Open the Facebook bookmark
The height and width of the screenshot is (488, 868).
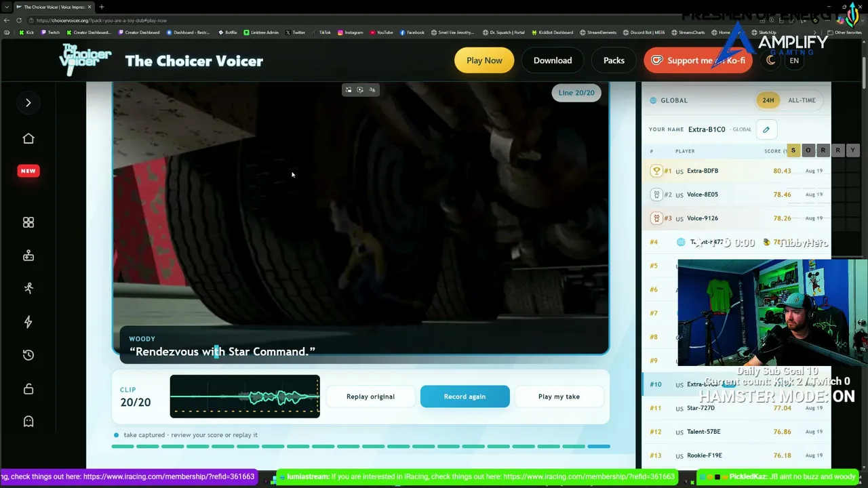(412, 33)
